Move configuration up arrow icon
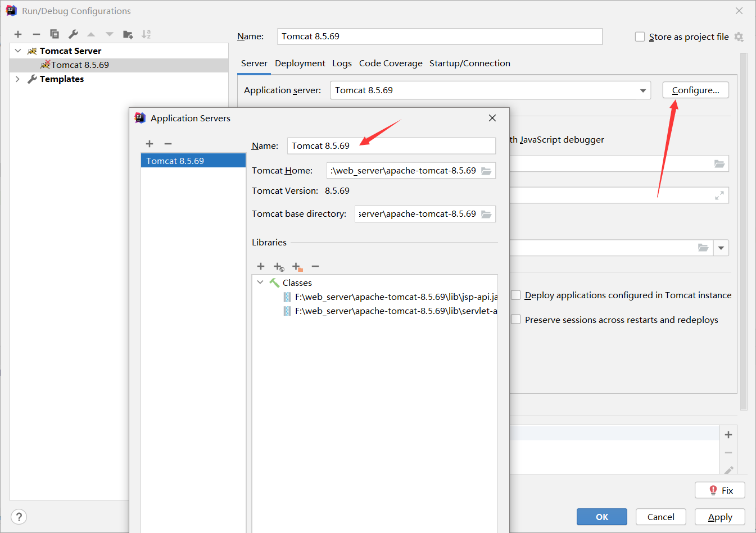 pos(91,34)
